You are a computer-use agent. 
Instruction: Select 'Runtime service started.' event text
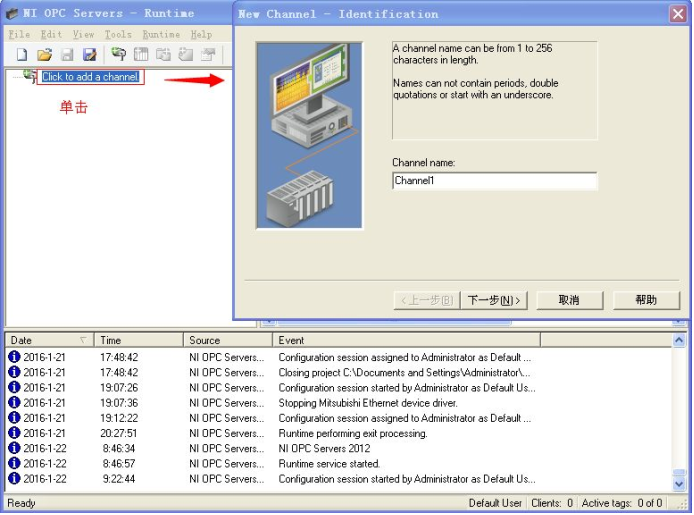tap(329, 464)
